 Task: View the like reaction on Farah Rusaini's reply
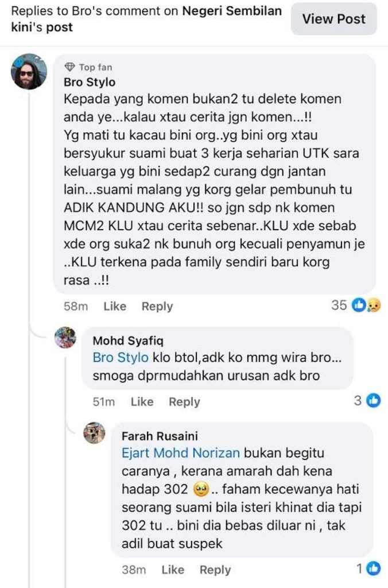click(374, 569)
